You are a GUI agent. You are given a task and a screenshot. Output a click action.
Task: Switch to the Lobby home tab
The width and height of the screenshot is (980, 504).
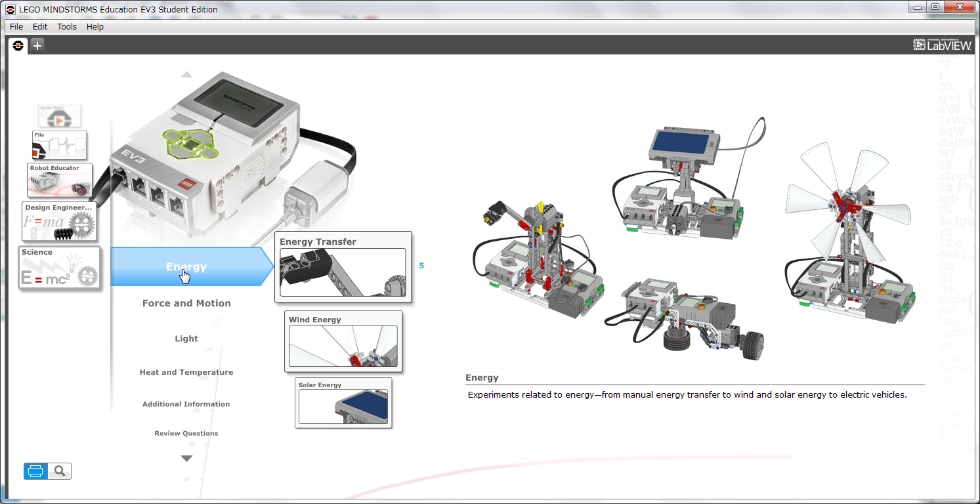point(18,45)
